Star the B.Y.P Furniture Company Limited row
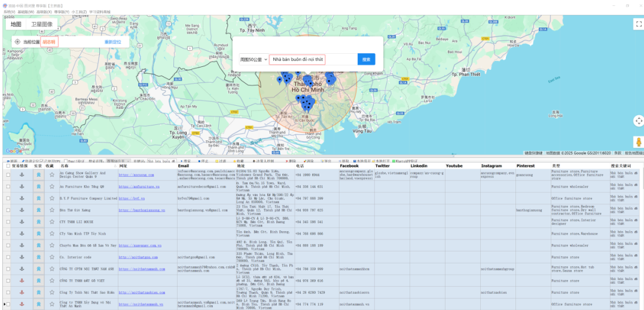 tap(52, 198)
